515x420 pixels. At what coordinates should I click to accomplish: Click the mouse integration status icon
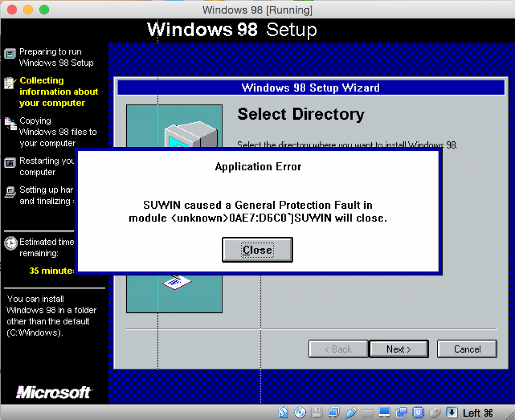click(435, 412)
